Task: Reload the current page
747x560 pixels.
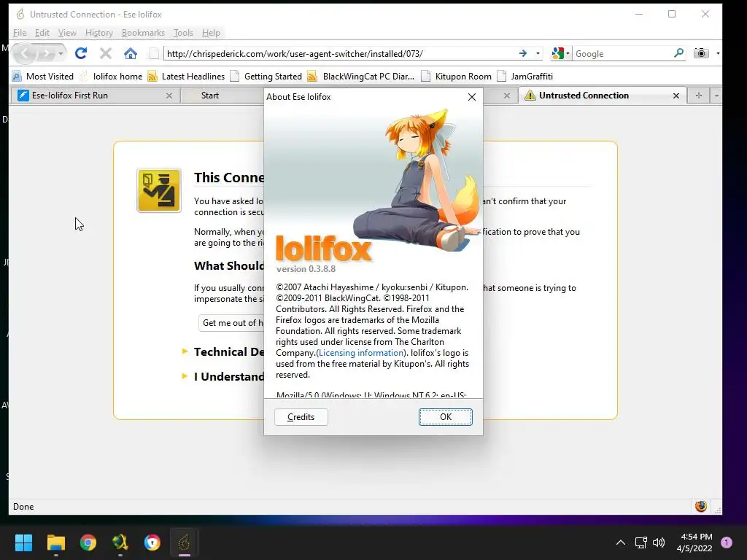Action: (80, 53)
